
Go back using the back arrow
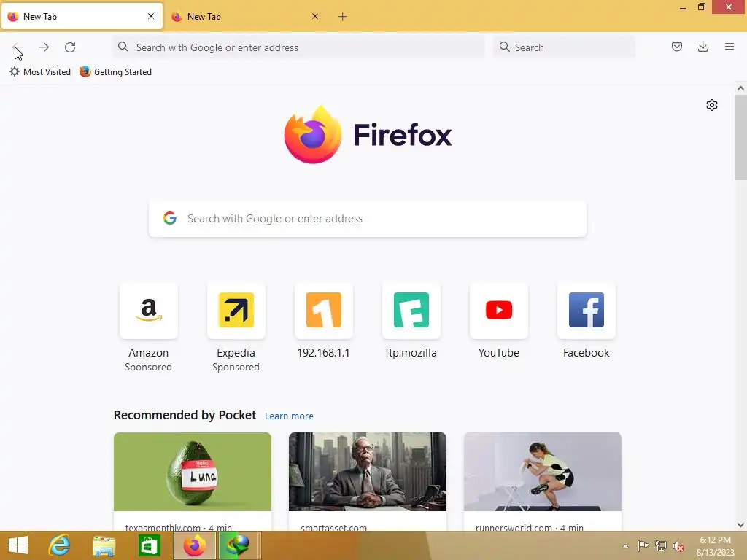pos(18,47)
